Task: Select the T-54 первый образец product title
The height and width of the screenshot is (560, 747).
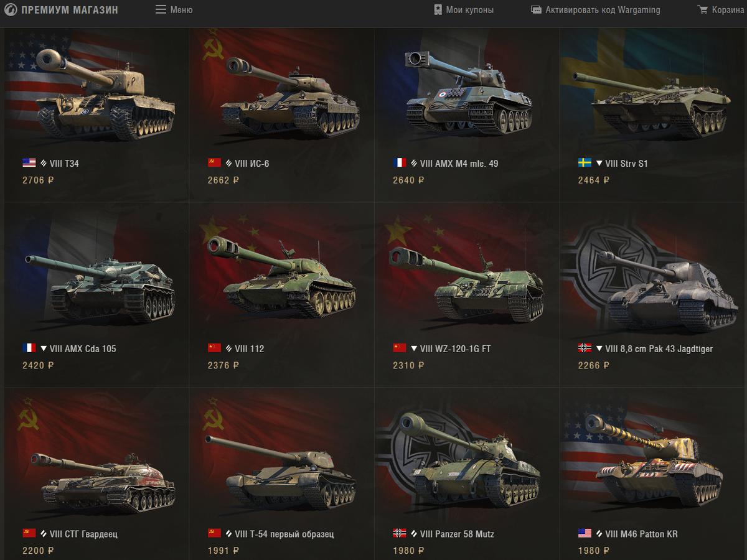Action: [x=284, y=534]
